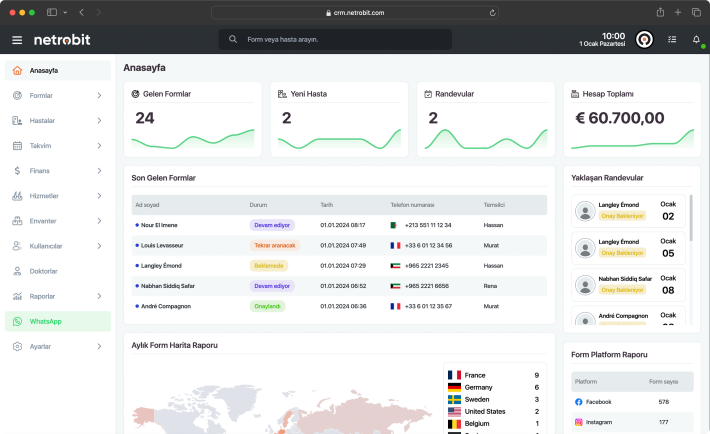Screen dimensions: 710x434
Task: Toggle the Safari sidebar button
Action: pos(52,12)
